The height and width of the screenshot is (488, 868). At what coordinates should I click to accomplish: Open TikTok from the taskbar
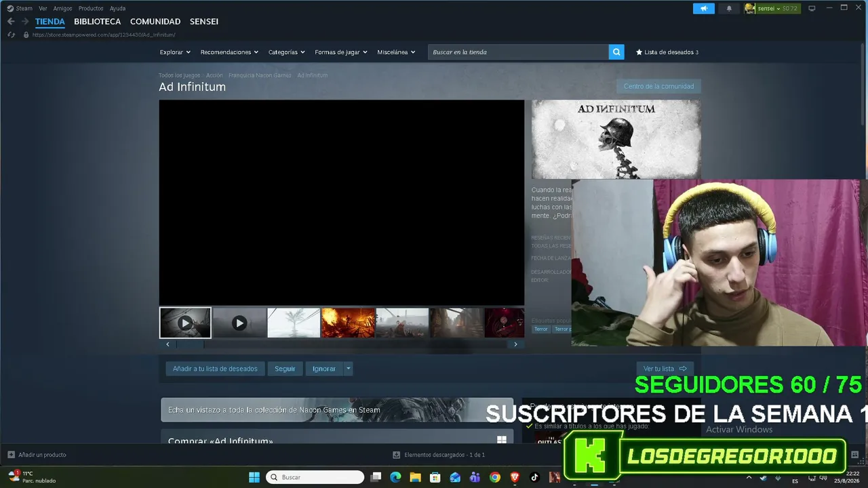click(534, 477)
